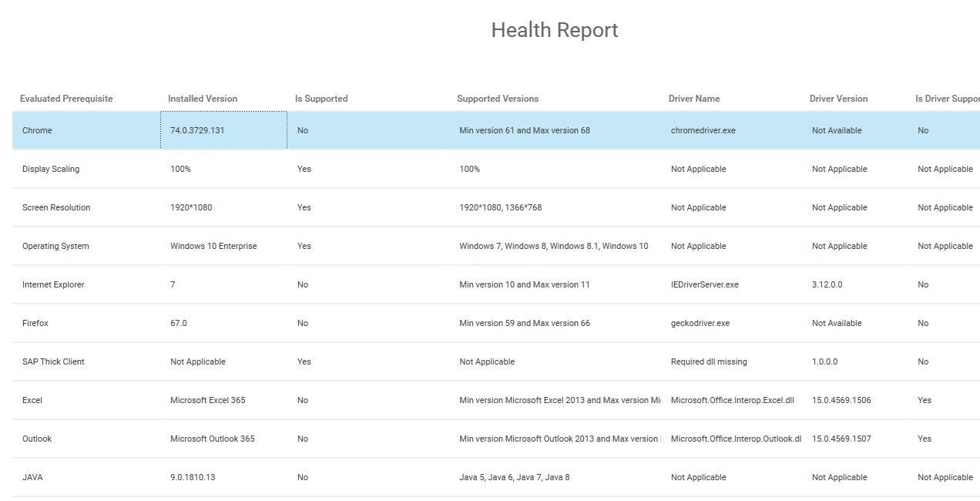This screenshot has width=980, height=501.
Task: Click JAVA's driver name "Not Applicable"
Action: tap(699, 477)
